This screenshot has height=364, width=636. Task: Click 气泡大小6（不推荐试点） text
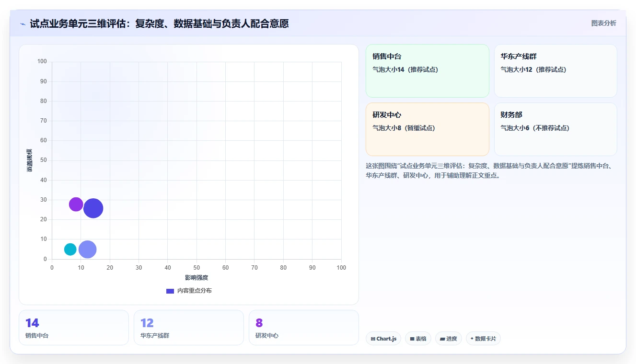535,128
